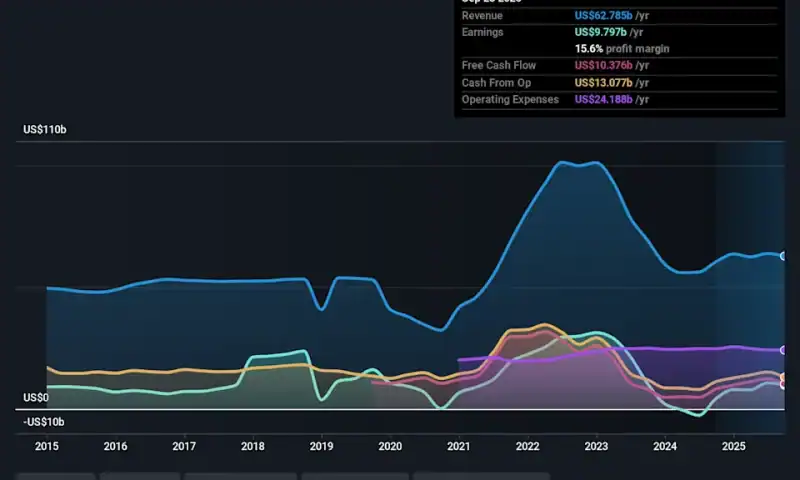Click the Earnings value US$9.797b
Screen dimensions: 800x480
(x=608, y=32)
